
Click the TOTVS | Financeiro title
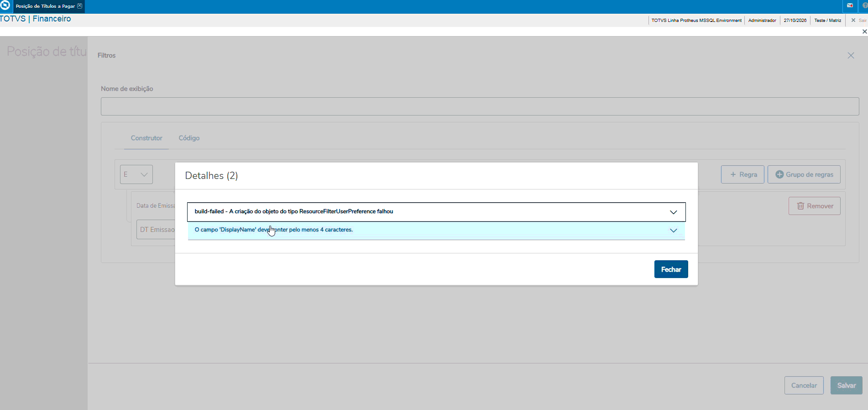click(36, 19)
